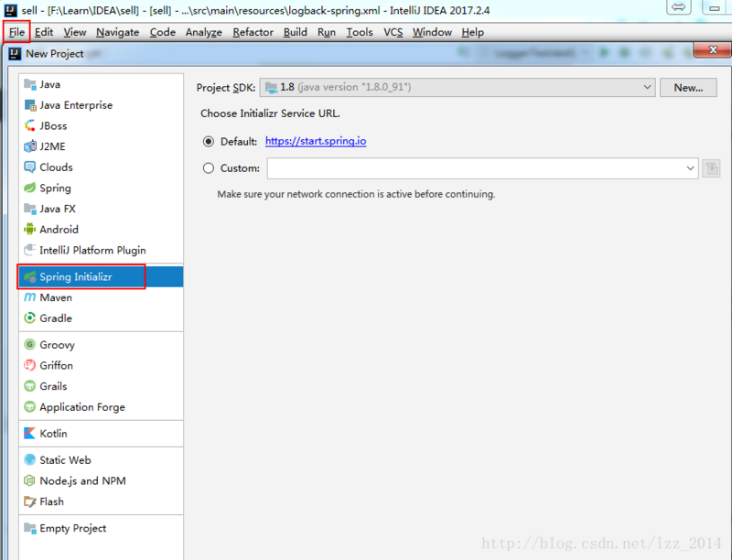Click the Empty Project folder icon

click(x=30, y=528)
